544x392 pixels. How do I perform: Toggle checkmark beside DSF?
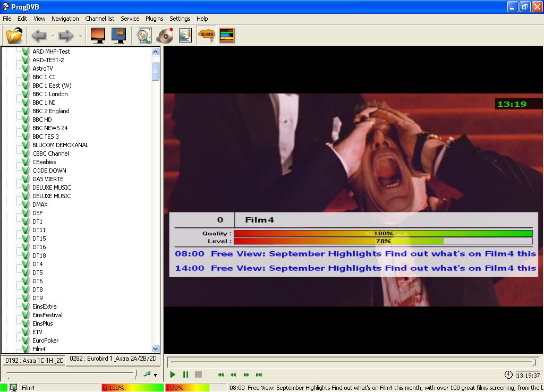point(25,213)
